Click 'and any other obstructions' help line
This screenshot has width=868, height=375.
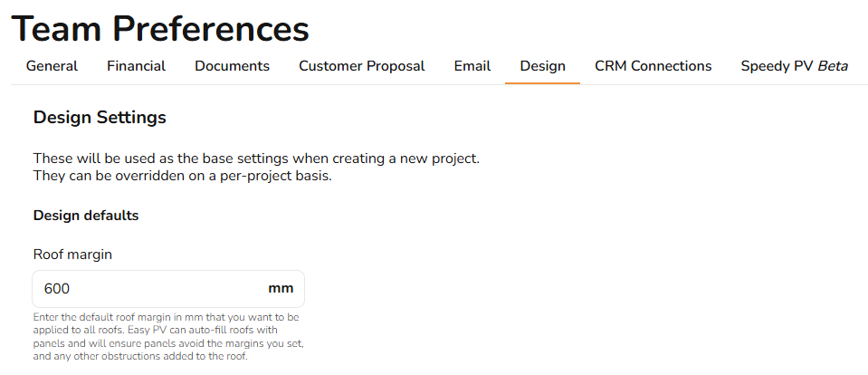(x=140, y=356)
